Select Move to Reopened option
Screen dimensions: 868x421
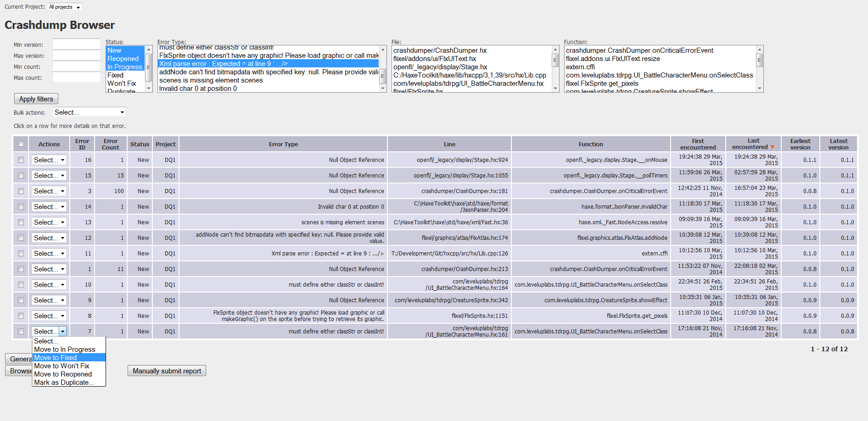coord(69,374)
